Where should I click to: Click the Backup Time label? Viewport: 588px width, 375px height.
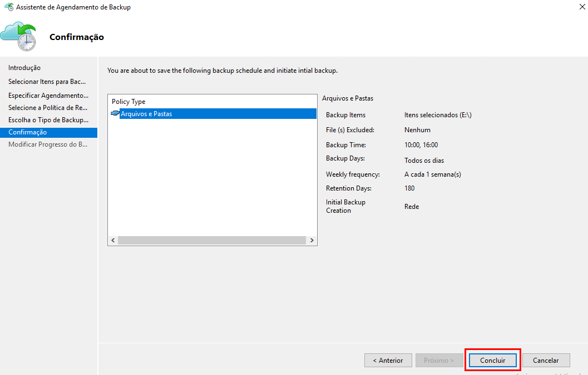346,145
